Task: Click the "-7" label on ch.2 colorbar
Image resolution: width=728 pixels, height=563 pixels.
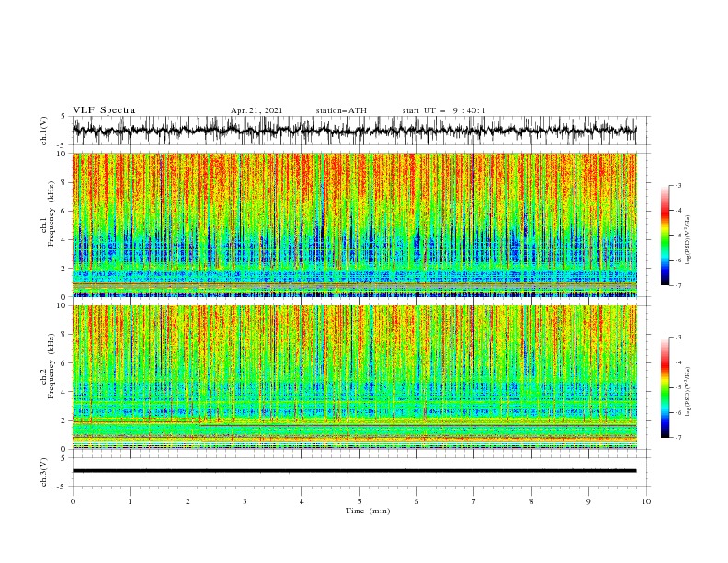Action: (678, 437)
